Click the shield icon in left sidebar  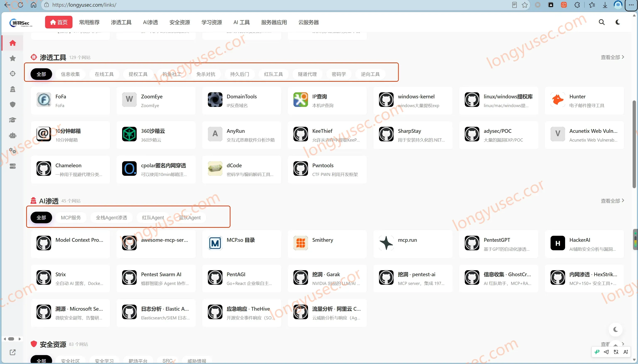point(12,105)
